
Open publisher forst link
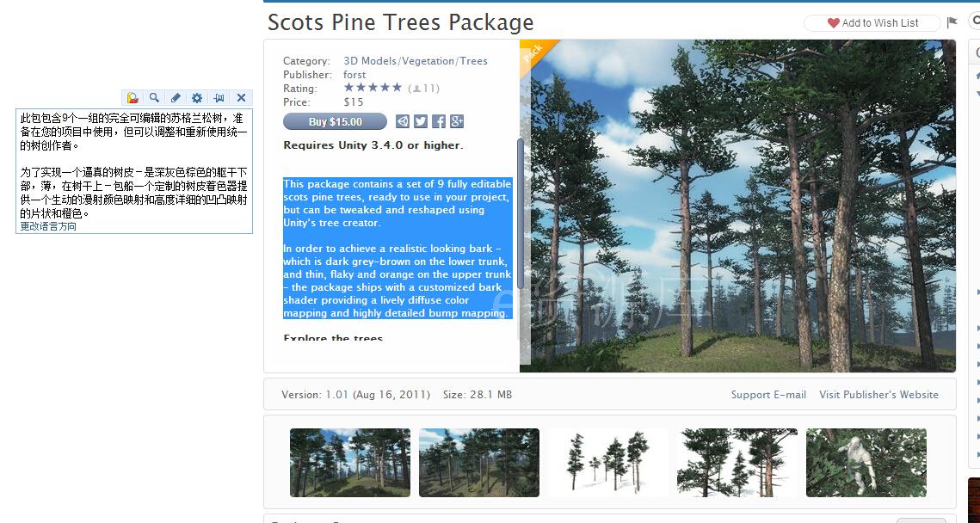coord(354,74)
